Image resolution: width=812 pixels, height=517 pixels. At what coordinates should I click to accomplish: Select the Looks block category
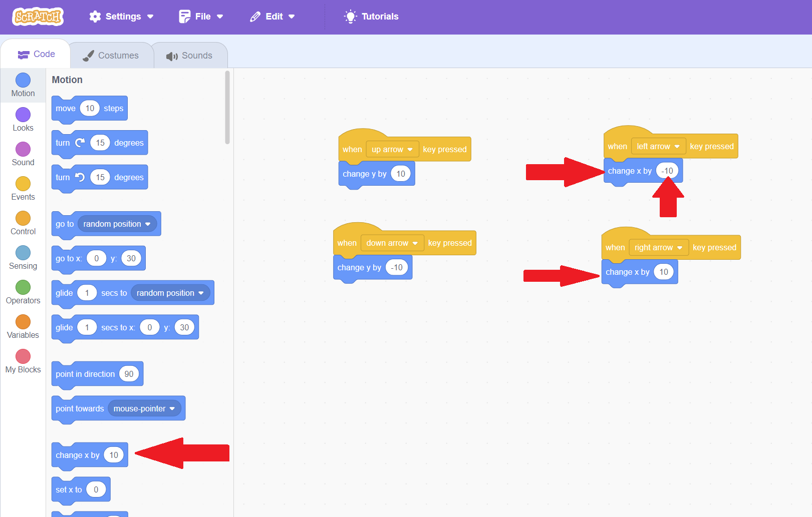(x=23, y=120)
